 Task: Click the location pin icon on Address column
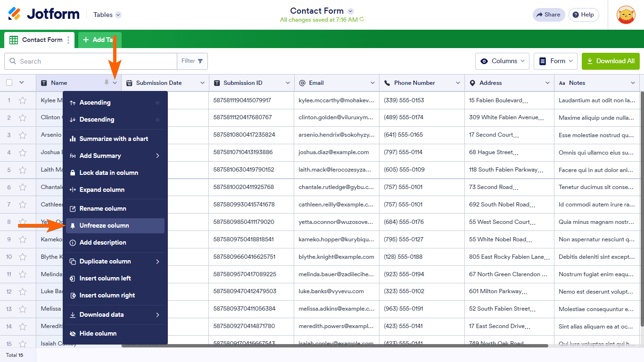472,82
